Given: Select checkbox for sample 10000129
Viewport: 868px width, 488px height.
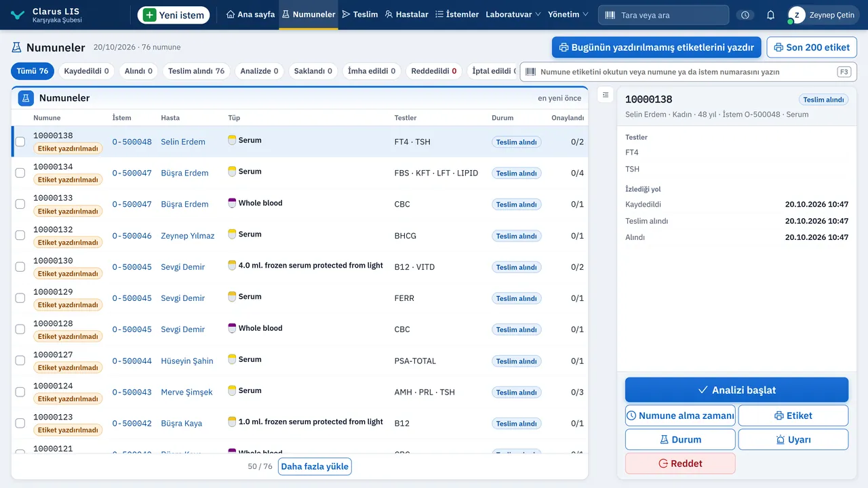Looking at the screenshot, I should point(20,298).
